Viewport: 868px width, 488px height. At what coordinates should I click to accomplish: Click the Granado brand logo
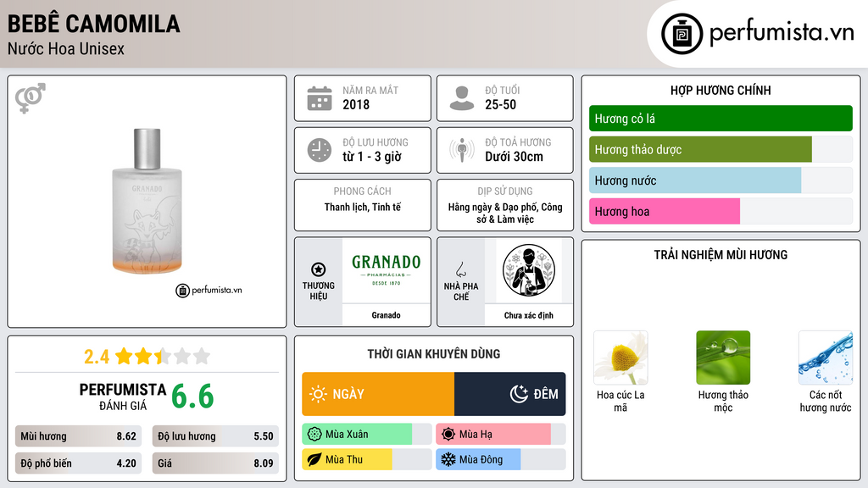coord(387,269)
